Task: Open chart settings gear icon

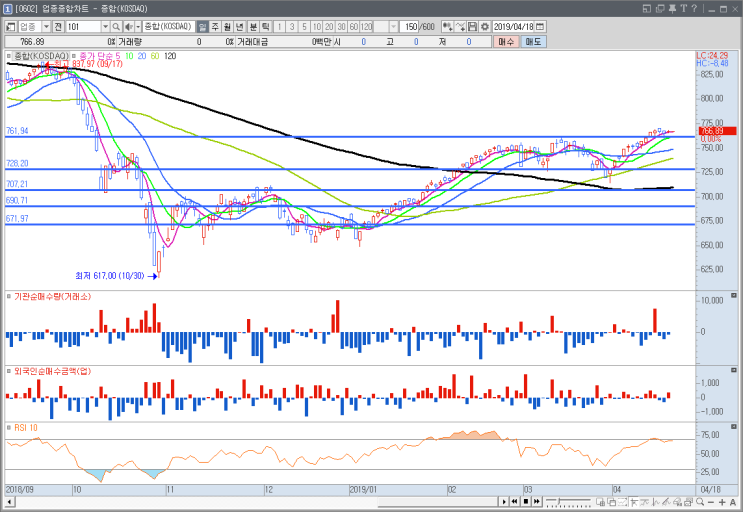Action: [x=485, y=27]
